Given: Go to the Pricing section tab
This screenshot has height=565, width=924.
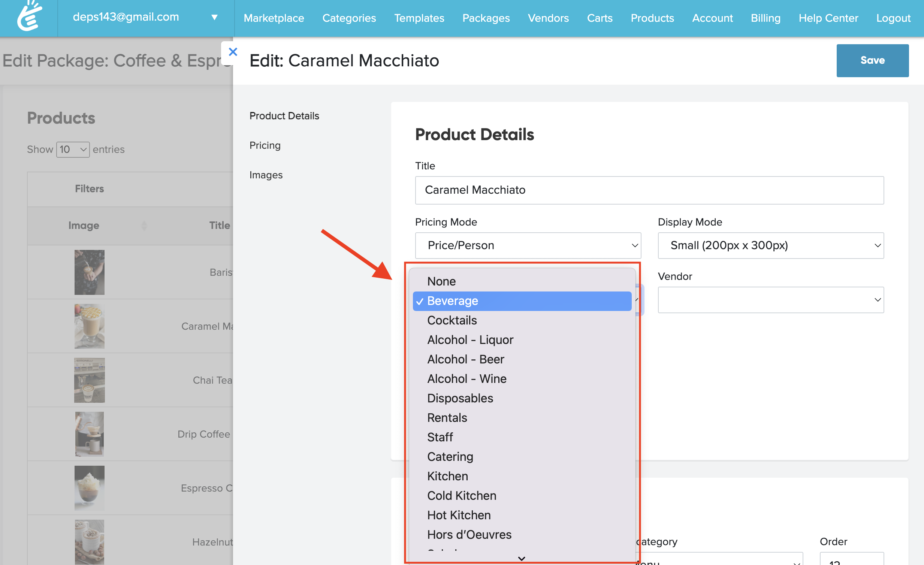Looking at the screenshot, I should [x=265, y=145].
